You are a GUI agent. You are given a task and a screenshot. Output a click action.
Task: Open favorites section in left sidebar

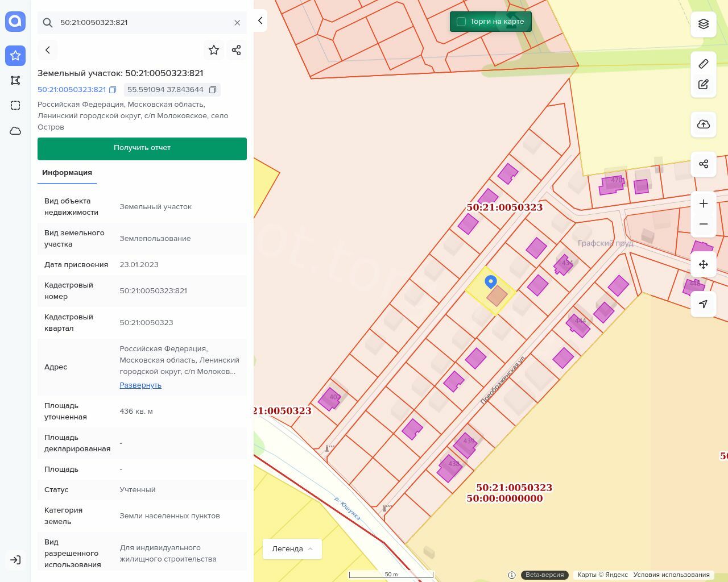(x=15, y=56)
